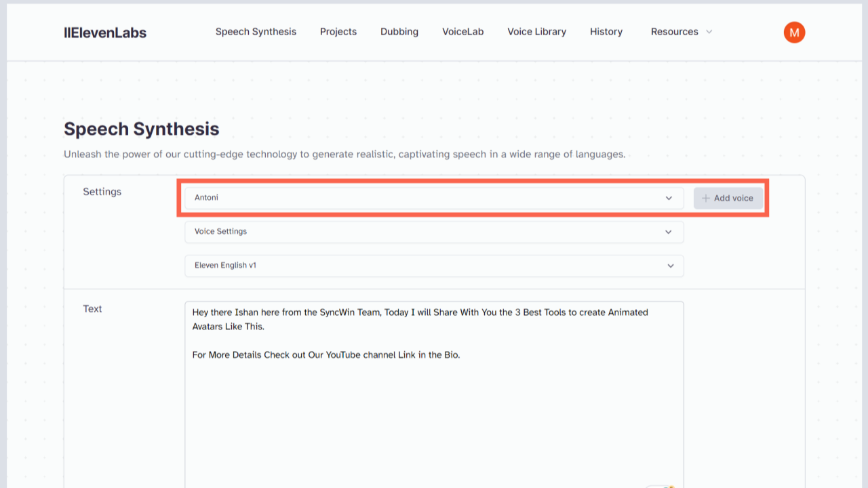Open the Eleven English v1 model dropdown
The width and height of the screenshot is (868, 488).
coord(434,266)
